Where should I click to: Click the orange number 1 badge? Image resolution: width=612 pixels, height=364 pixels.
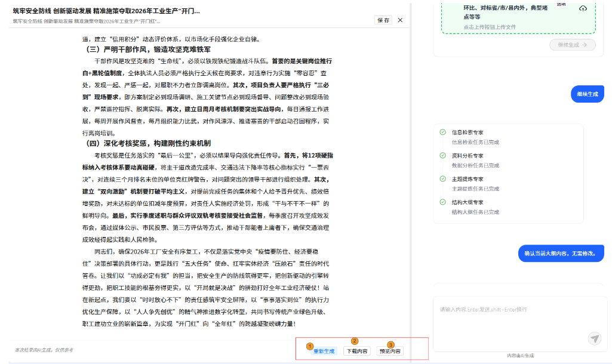pos(309,346)
